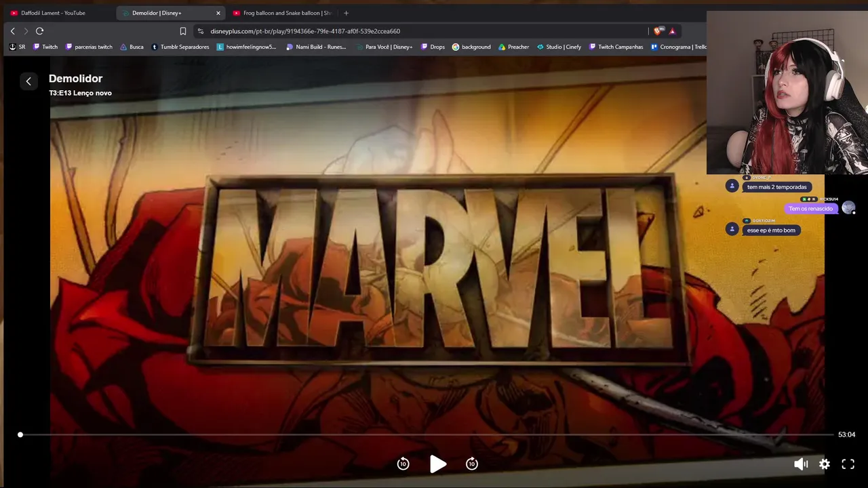Click the video progress scrubber handle
Viewport: 868px width, 488px height.
tap(20, 434)
